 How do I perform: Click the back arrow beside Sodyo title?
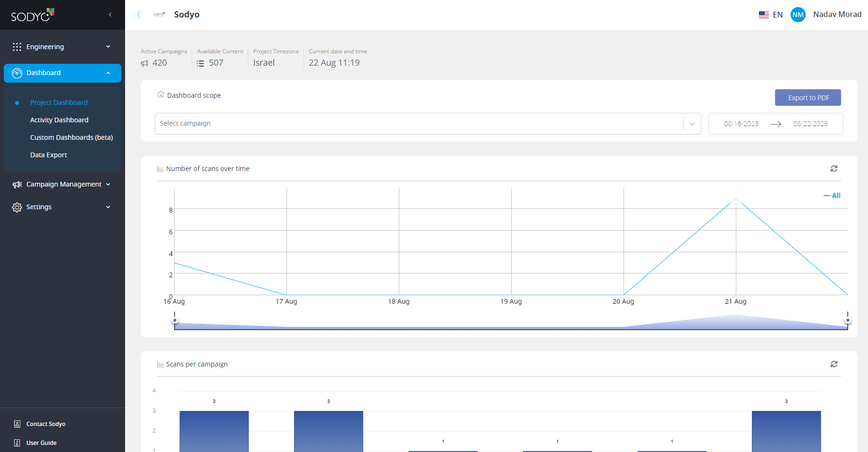point(139,15)
